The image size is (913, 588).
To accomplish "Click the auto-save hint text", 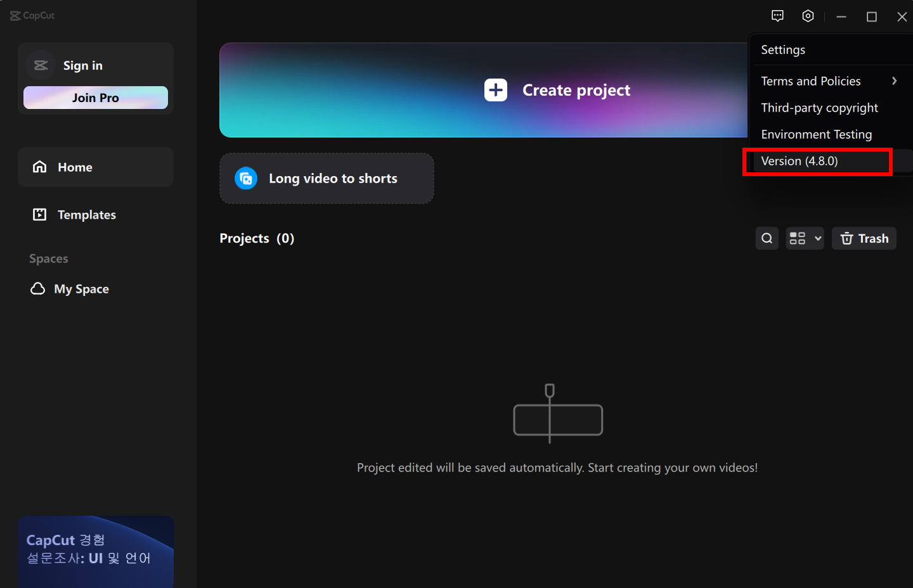I will coord(557,468).
